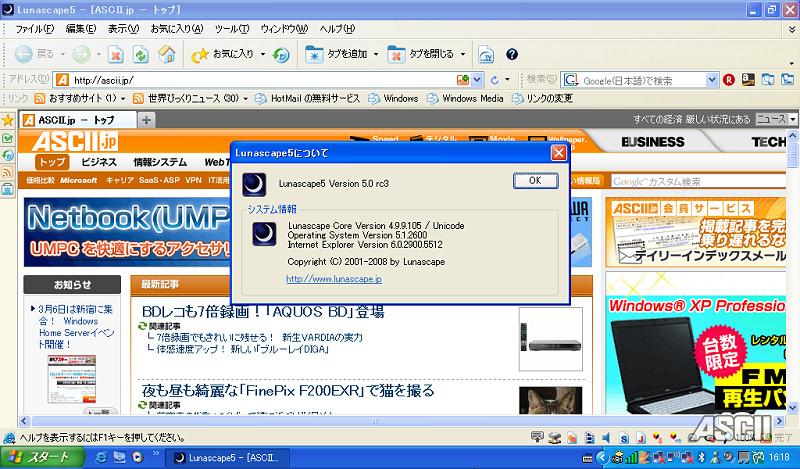Open http://www.lunascape.jp link in dialog

(334, 279)
